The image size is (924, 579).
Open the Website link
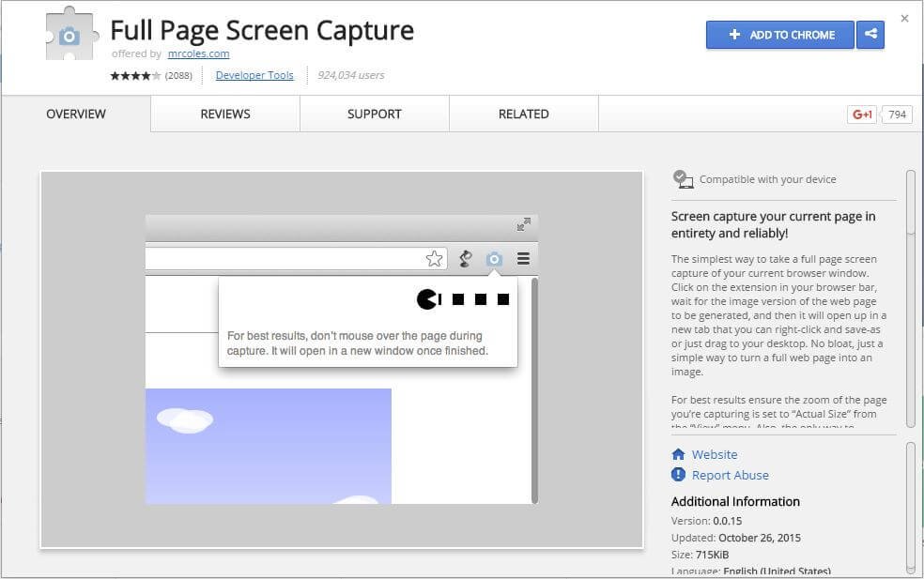pyautogui.click(x=715, y=455)
